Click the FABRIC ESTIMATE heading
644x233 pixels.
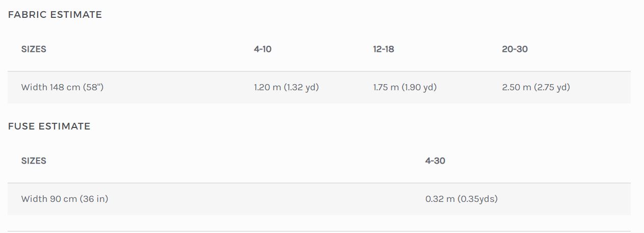55,15
